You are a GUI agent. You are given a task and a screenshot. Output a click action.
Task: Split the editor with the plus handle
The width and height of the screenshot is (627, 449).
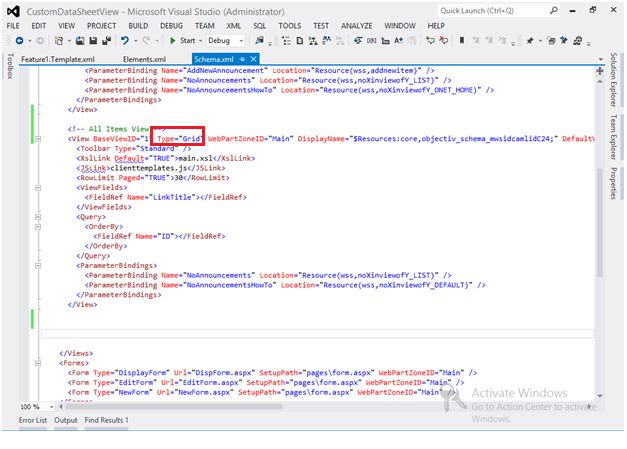[x=600, y=71]
